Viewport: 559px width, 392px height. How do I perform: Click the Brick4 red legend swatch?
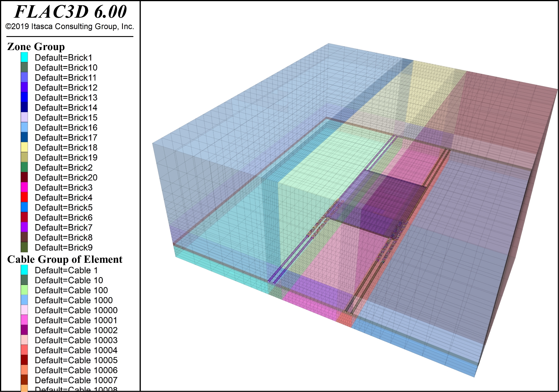click(24, 197)
